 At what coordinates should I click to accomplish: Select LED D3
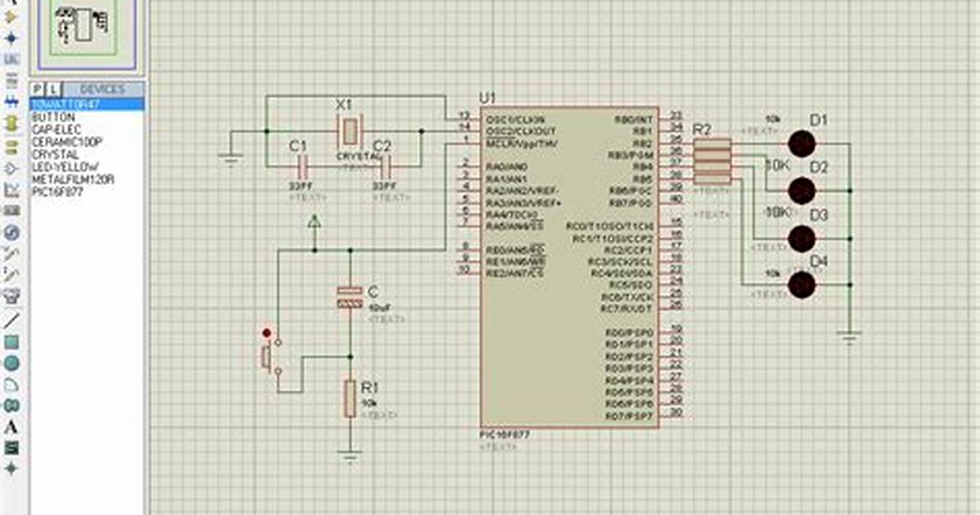point(801,239)
